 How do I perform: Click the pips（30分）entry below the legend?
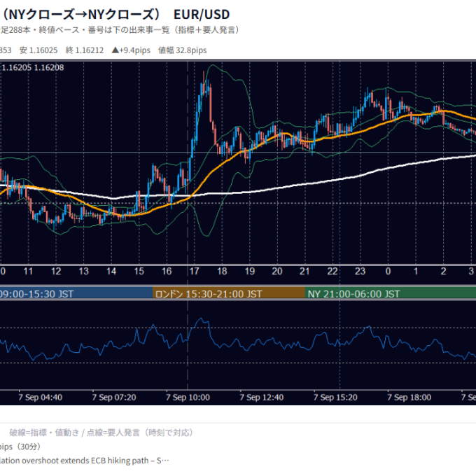tap(20, 447)
